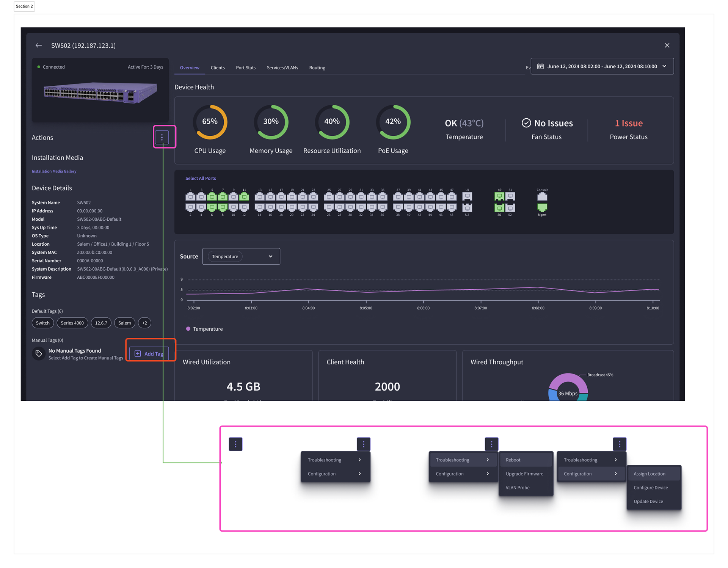The image size is (728, 568).
Task: Select the Console port icon
Action: [542, 196]
